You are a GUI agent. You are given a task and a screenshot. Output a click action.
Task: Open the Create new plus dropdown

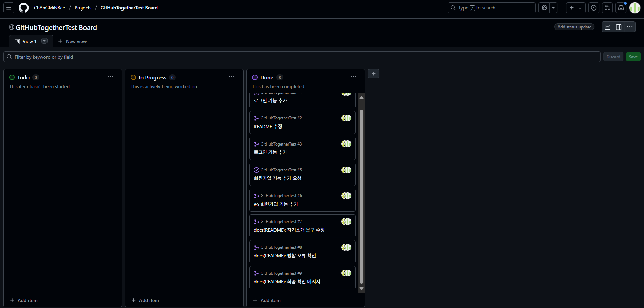575,8
